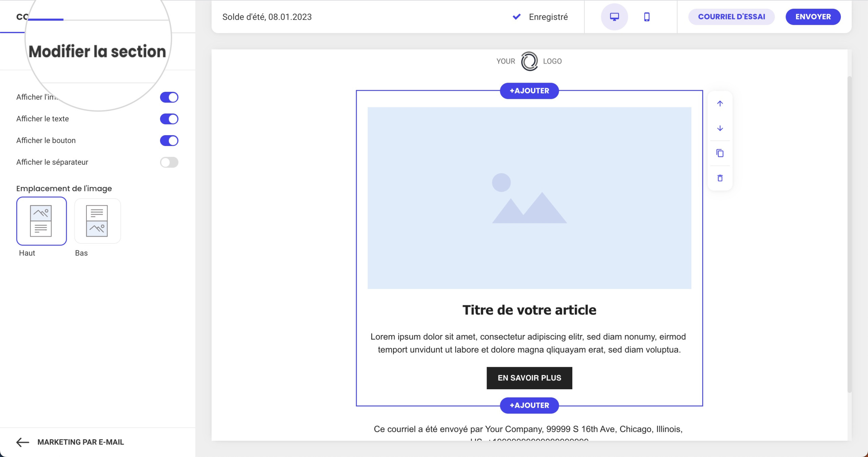This screenshot has height=457, width=868.
Task: Click the image placeholder in email section
Action: coord(529,198)
